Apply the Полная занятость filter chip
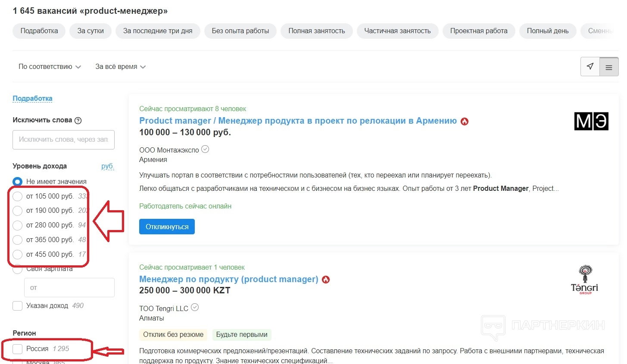This screenshot has width=627, height=364. [x=316, y=31]
